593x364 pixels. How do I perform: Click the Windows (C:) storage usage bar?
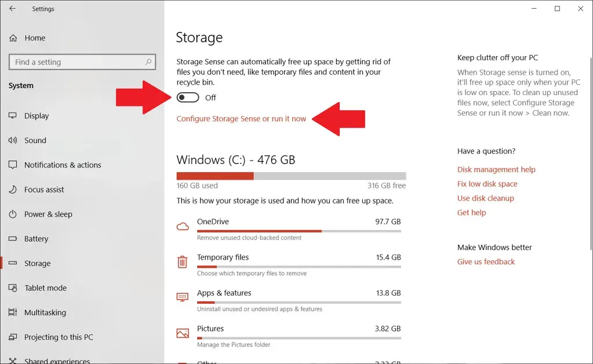(x=291, y=176)
